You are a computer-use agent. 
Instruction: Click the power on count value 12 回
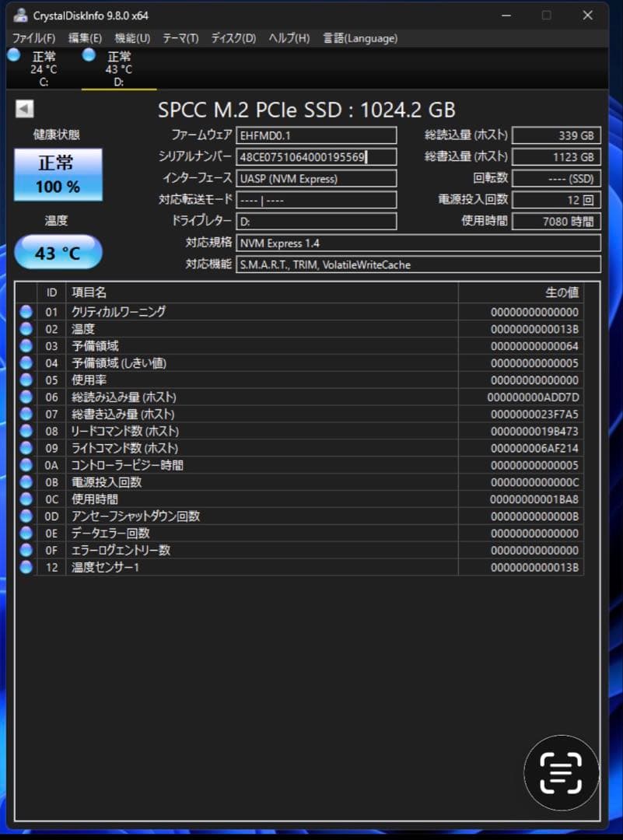[556, 200]
